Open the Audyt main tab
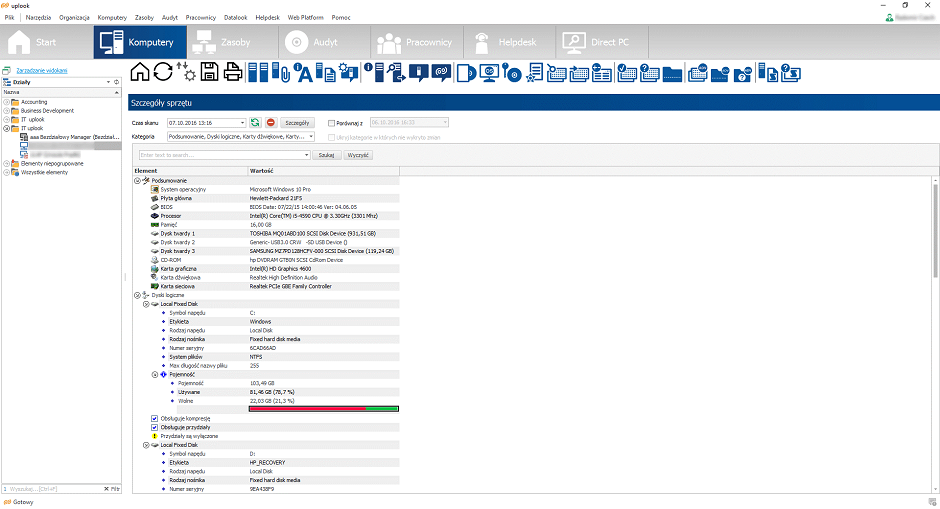 (x=324, y=42)
